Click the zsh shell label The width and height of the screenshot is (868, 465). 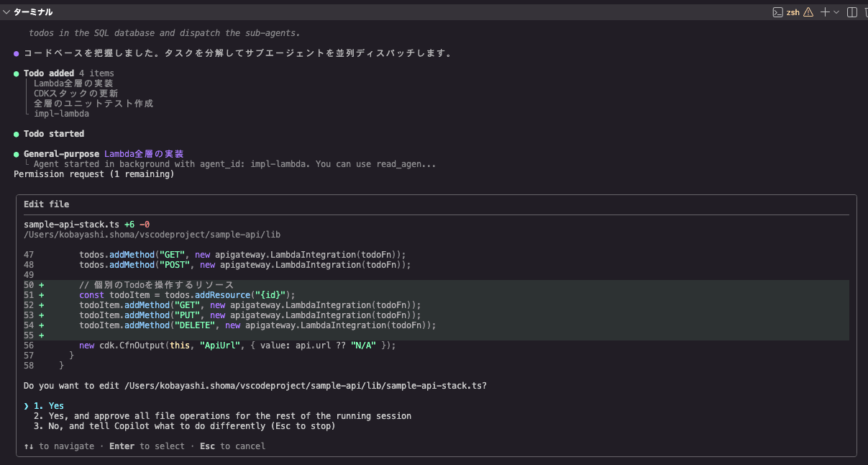click(x=792, y=12)
